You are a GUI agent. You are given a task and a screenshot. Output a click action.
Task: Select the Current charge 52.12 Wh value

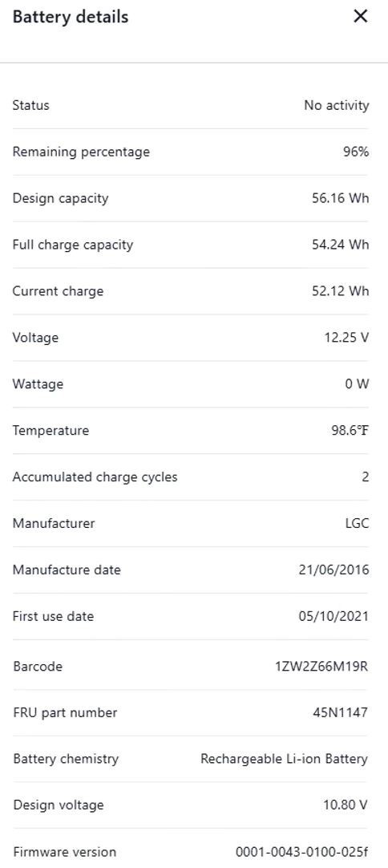click(341, 291)
